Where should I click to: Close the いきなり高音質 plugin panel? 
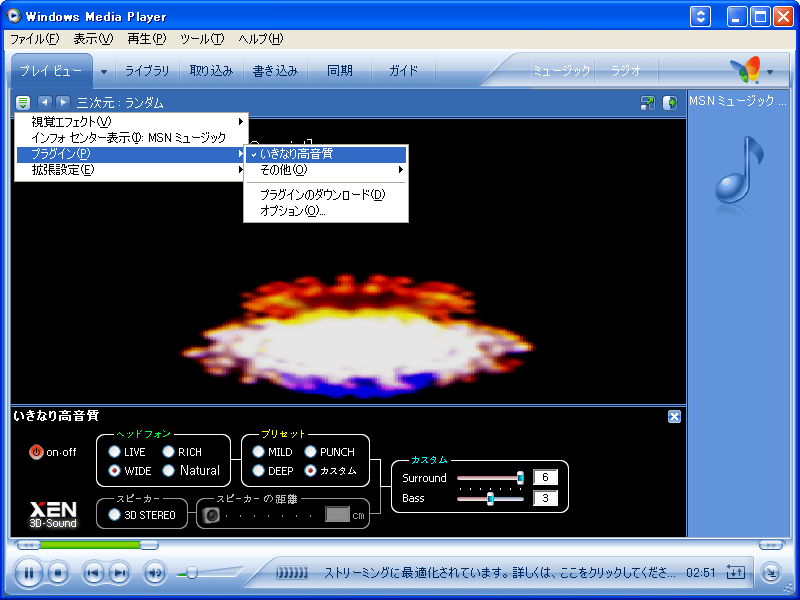click(674, 416)
